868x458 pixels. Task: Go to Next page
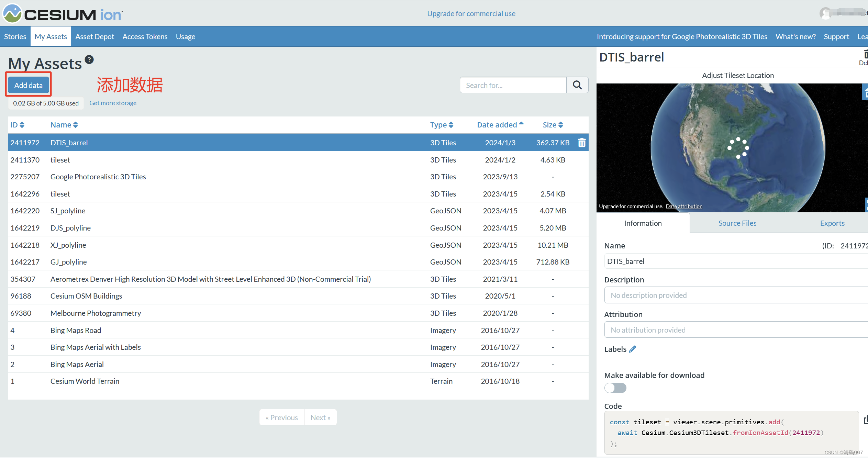click(320, 417)
